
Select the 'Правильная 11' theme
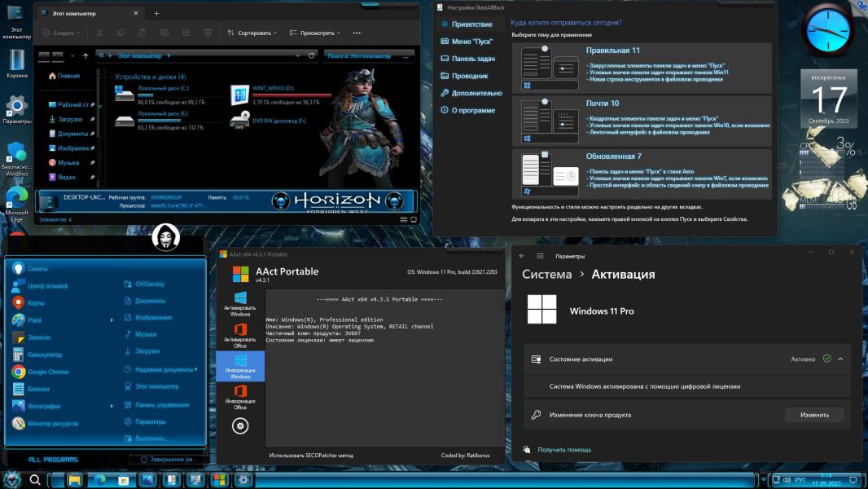(x=642, y=68)
